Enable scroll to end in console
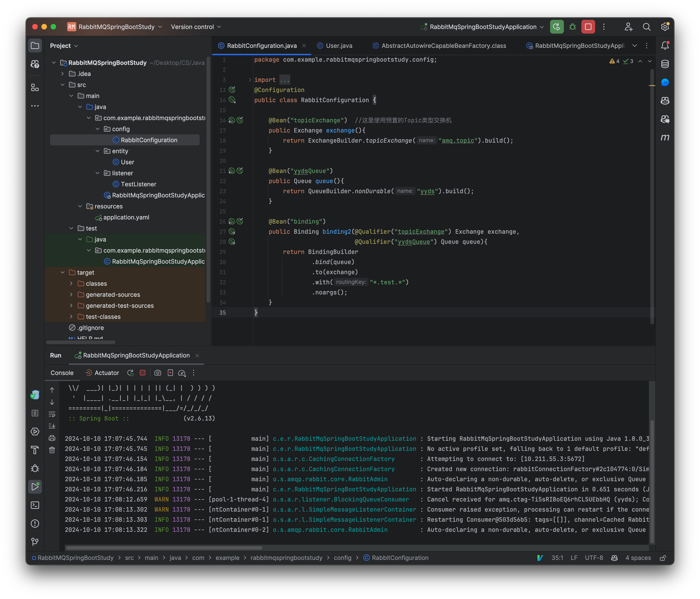This screenshot has width=700, height=599. [x=52, y=426]
